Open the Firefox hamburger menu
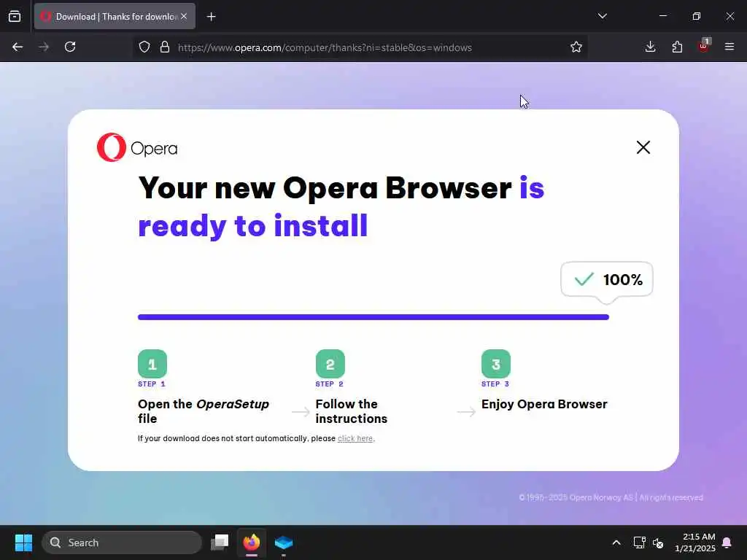 (x=729, y=47)
